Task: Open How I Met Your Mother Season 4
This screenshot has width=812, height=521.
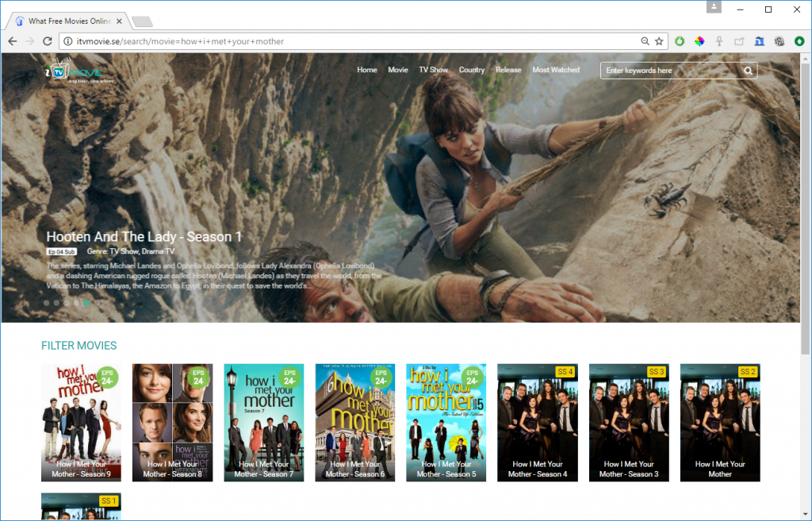Action: tap(538, 423)
